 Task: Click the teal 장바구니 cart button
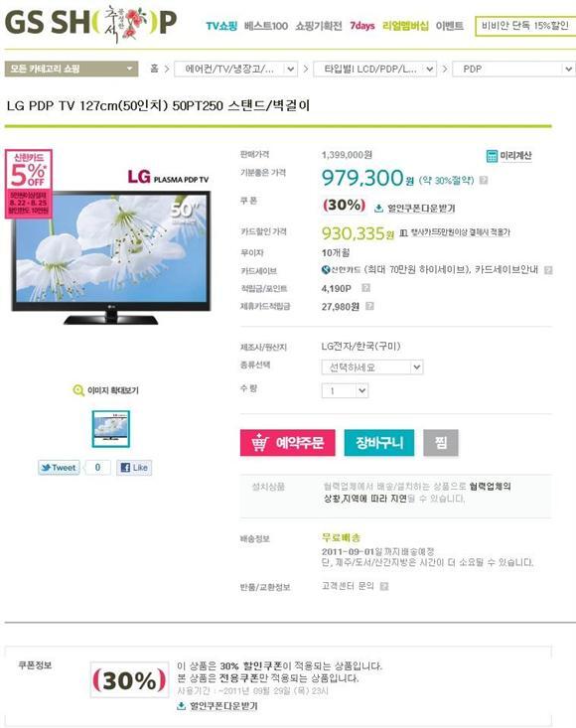tap(379, 443)
